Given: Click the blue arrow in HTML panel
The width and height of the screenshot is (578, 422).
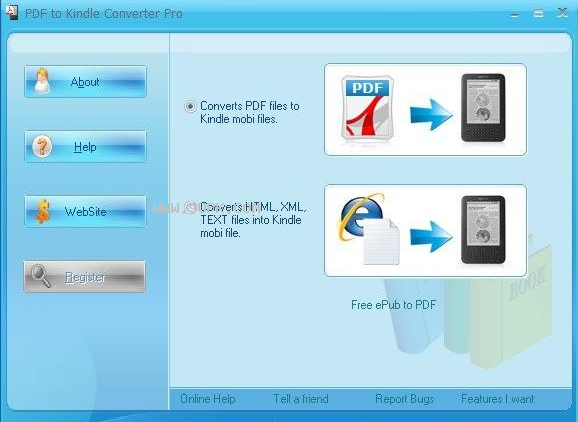Looking at the screenshot, I should point(431,236).
